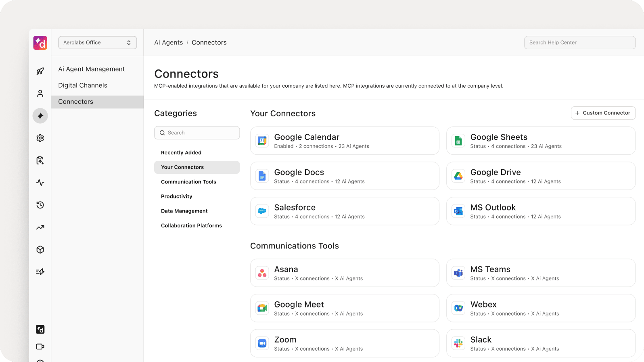
Task: Click the Zoom icon
Action: coord(262,343)
